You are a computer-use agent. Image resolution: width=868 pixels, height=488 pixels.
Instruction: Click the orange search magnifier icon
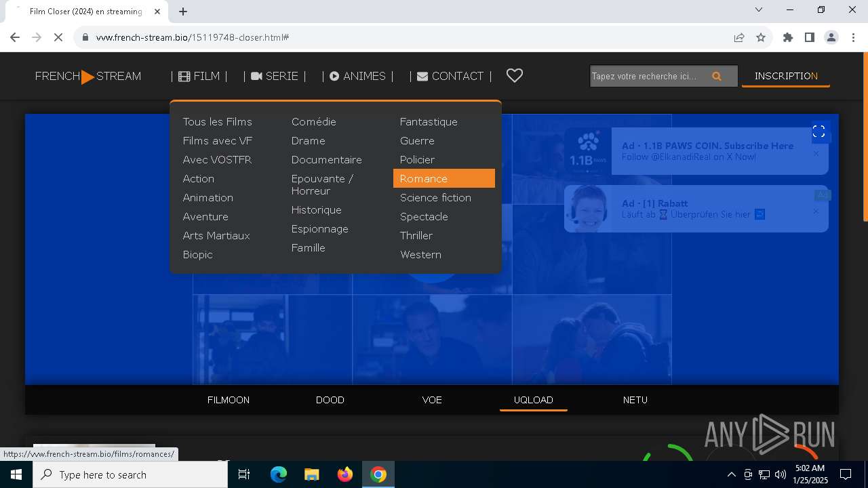pyautogui.click(x=717, y=77)
